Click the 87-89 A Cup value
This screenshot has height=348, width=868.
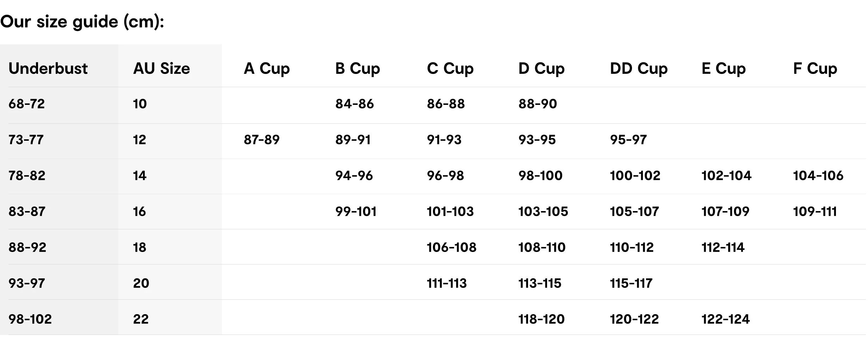pos(261,140)
